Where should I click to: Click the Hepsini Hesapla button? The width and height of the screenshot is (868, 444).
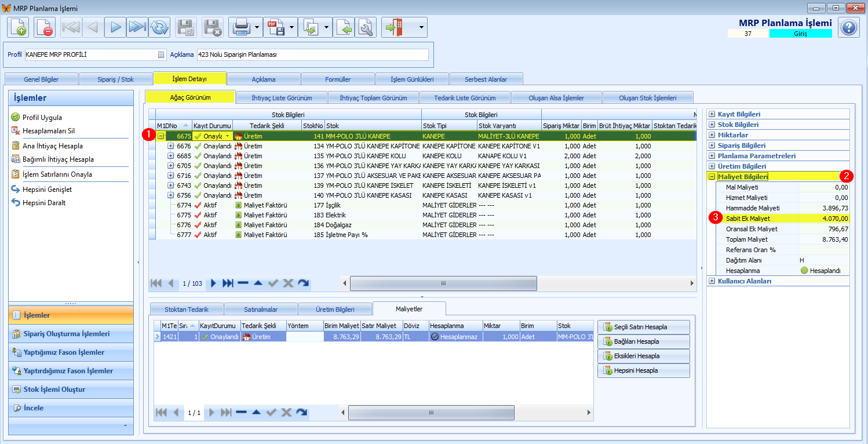click(644, 370)
